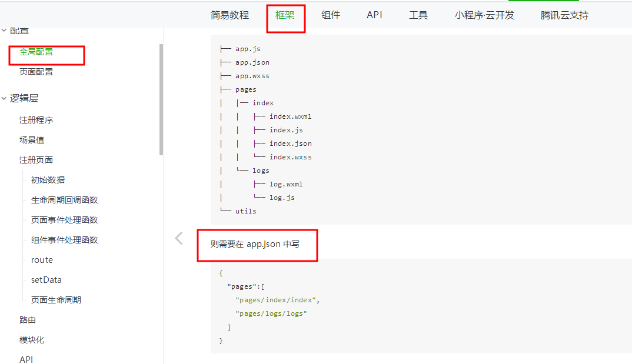Image resolution: width=632 pixels, height=364 pixels.
Task: Jump to 初始数据 subsection
Action: click(x=48, y=180)
